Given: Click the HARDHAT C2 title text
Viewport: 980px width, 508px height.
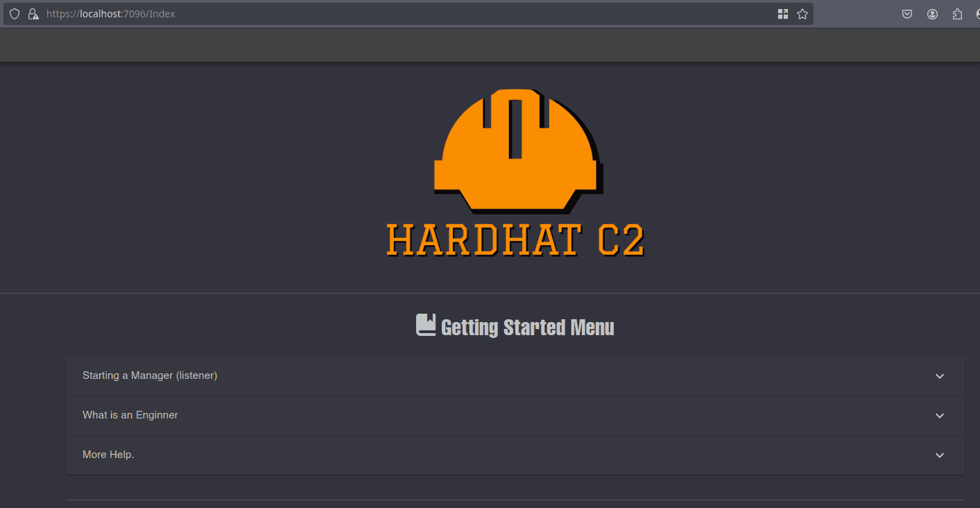Looking at the screenshot, I should (515, 240).
